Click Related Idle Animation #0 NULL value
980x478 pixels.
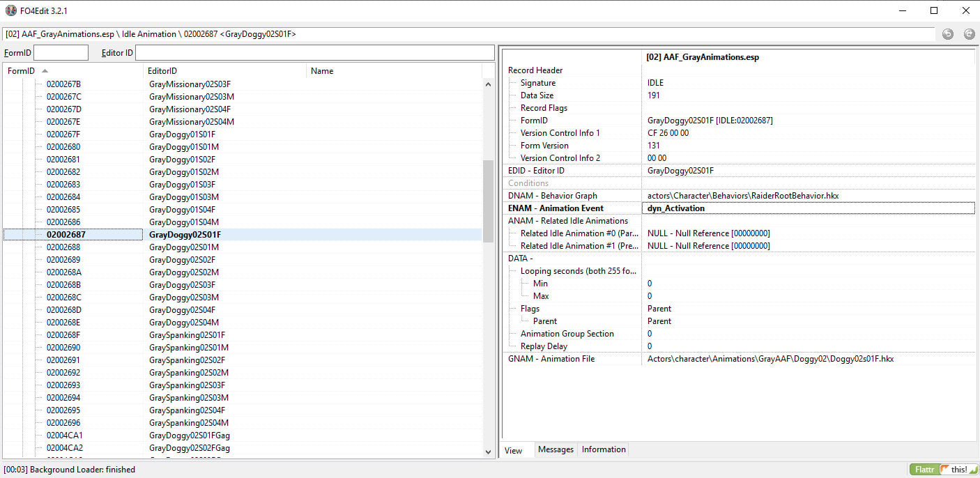coord(709,233)
